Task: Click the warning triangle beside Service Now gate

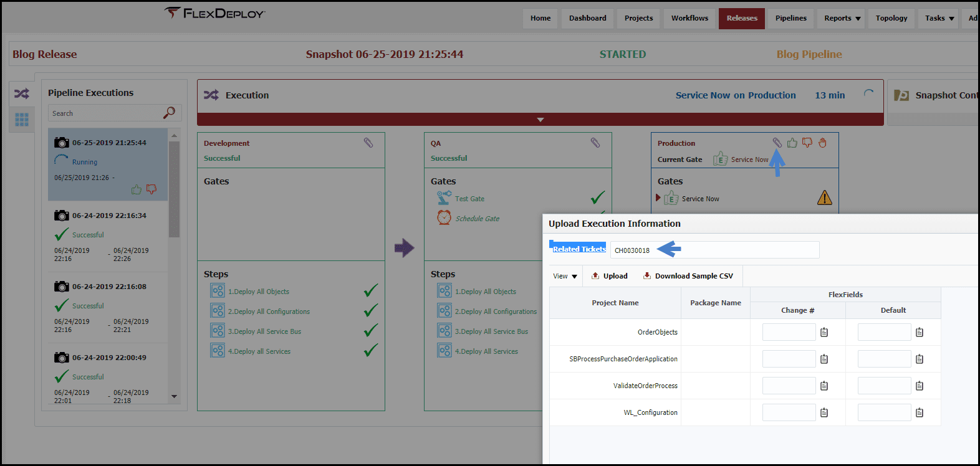Action: click(825, 198)
